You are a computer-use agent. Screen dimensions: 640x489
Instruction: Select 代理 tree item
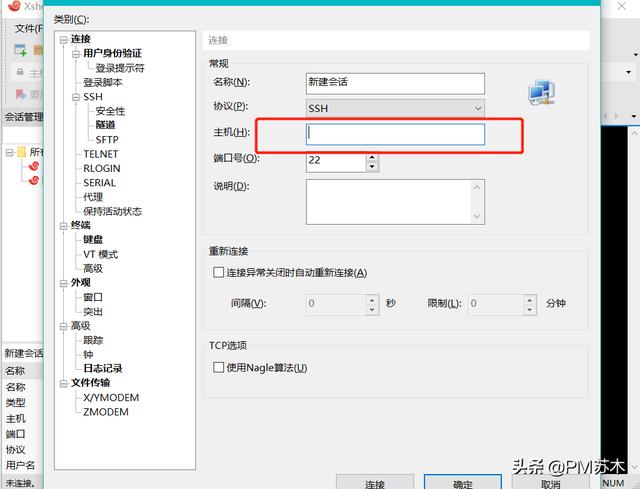[93, 197]
